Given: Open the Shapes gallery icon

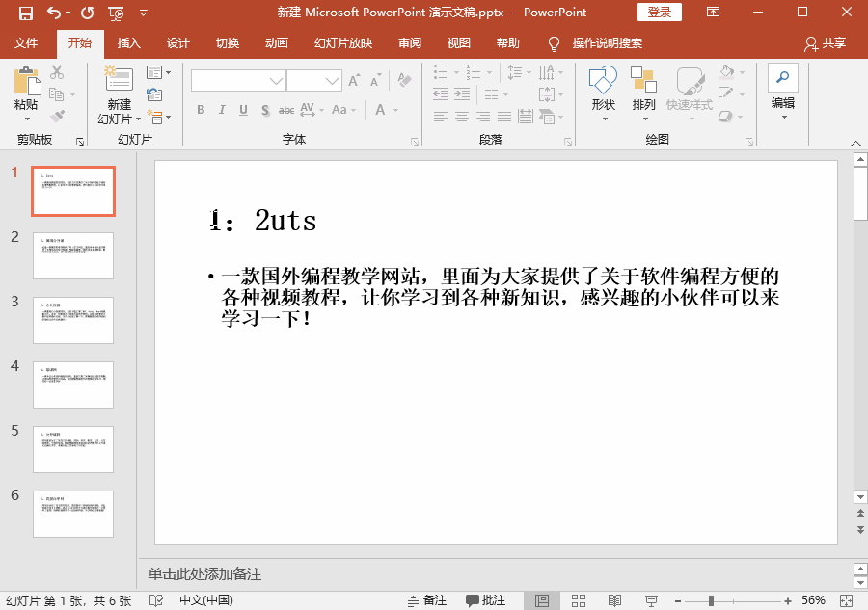Looking at the screenshot, I should 603,82.
